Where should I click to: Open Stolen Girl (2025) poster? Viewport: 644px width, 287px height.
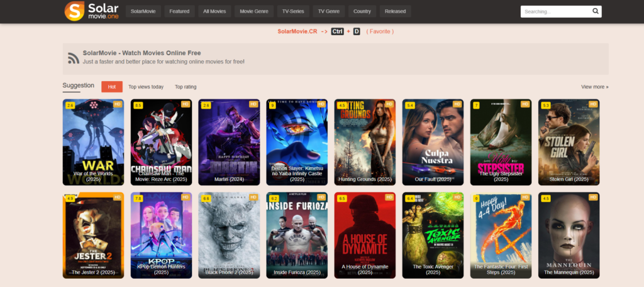569,143
